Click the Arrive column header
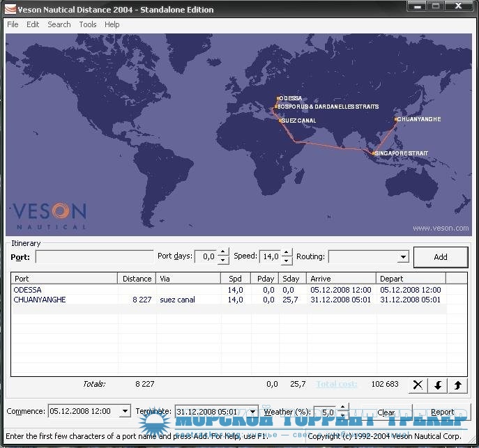 [341, 279]
